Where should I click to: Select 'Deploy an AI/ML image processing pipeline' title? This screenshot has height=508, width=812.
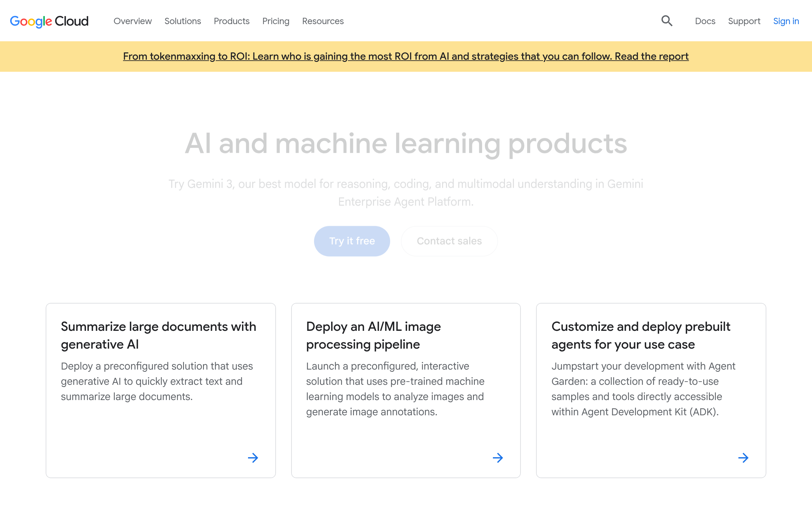[373, 335]
